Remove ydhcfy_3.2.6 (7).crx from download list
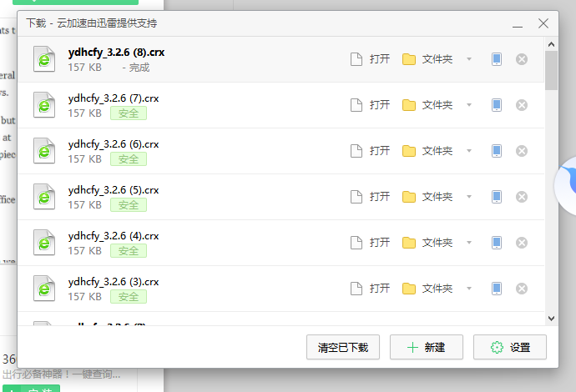 (522, 105)
